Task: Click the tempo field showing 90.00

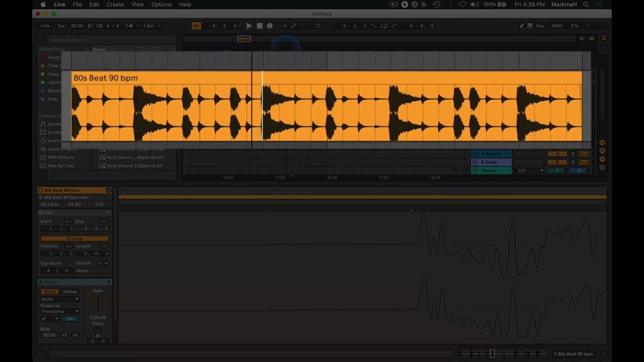Action: click(77, 26)
